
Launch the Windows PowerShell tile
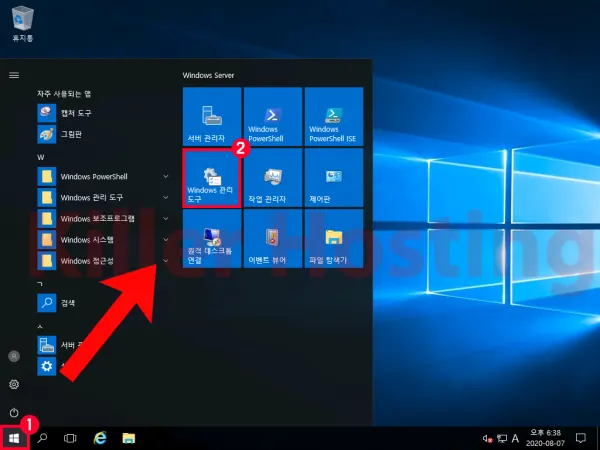point(273,116)
